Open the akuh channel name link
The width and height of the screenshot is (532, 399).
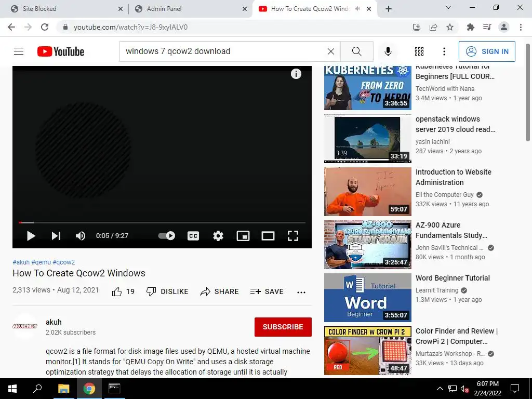pos(54,322)
